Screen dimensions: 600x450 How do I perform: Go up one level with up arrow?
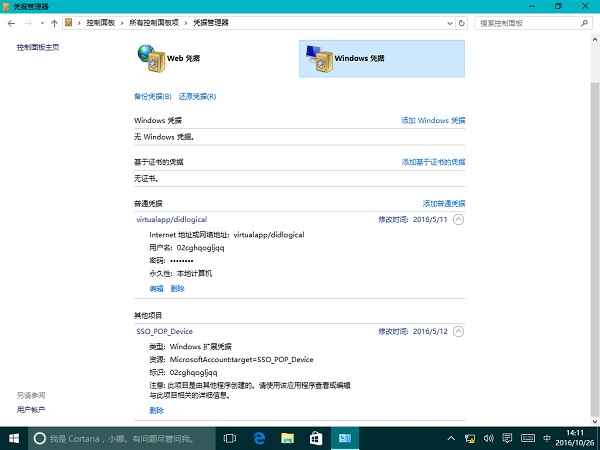point(54,23)
